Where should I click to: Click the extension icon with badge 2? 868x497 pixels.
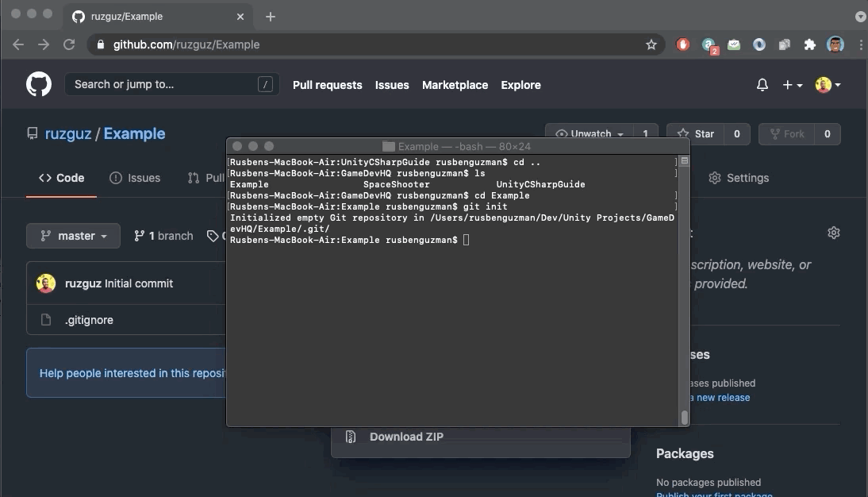[x=709, y=45]
